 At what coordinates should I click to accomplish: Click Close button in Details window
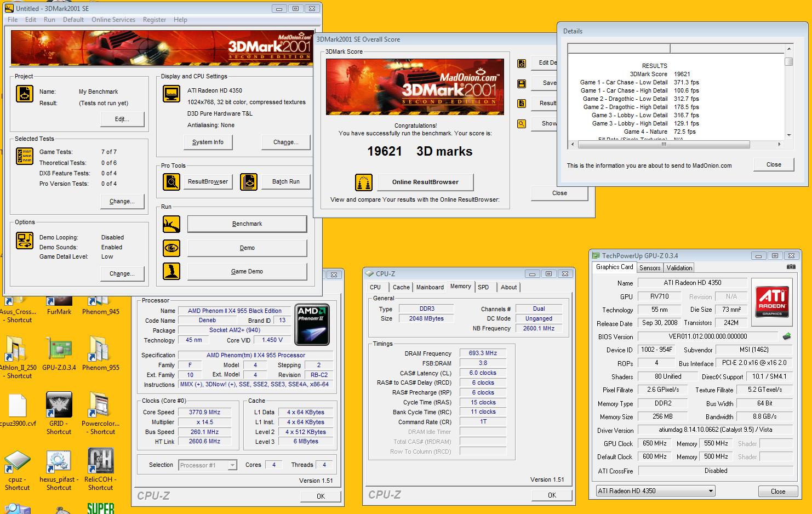(774, 164)
